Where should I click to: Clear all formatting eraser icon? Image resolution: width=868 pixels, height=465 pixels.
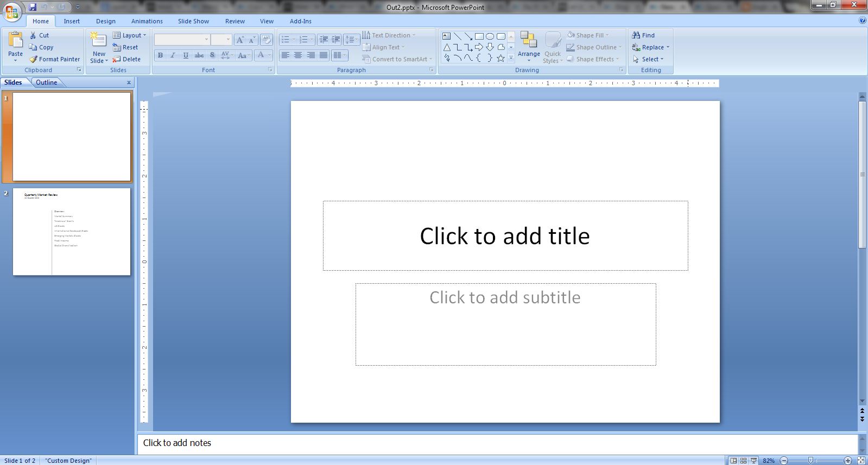pos(266,40)
